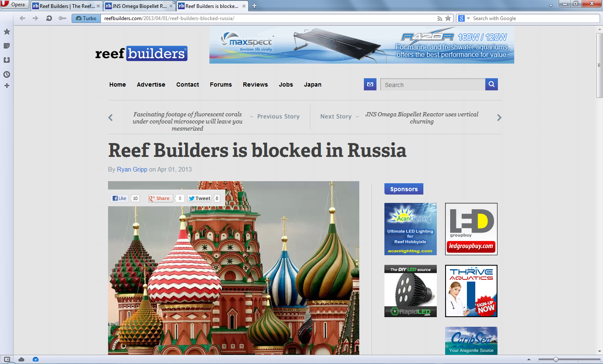This screenshot has height=364, width=603.
Task: Open the fluorescent corals previous story link
Action: [188, 121]
